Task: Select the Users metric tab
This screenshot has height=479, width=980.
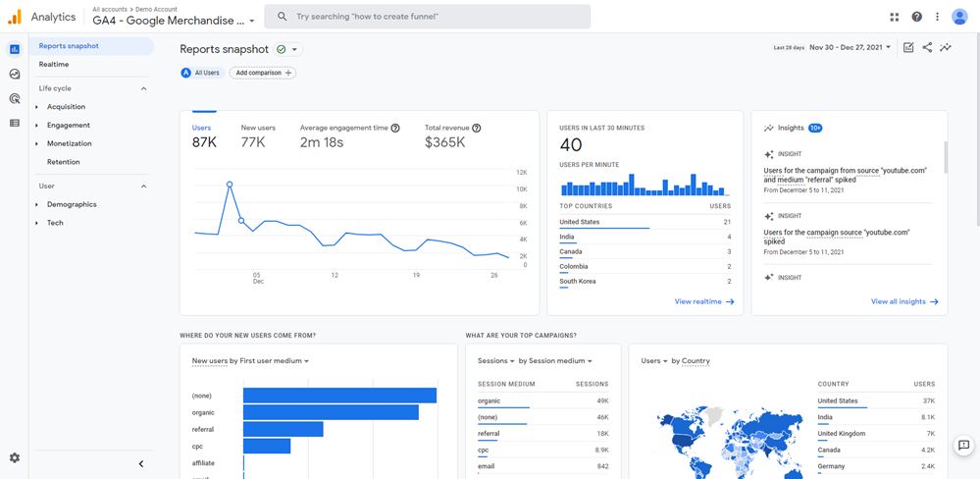Action: 204,135
